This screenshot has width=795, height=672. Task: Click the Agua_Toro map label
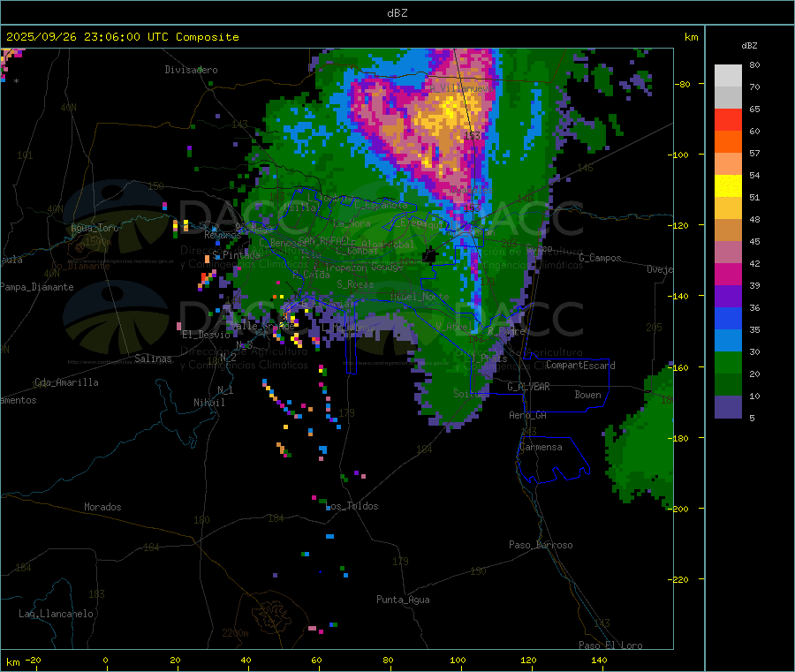(x=95, y=228)
